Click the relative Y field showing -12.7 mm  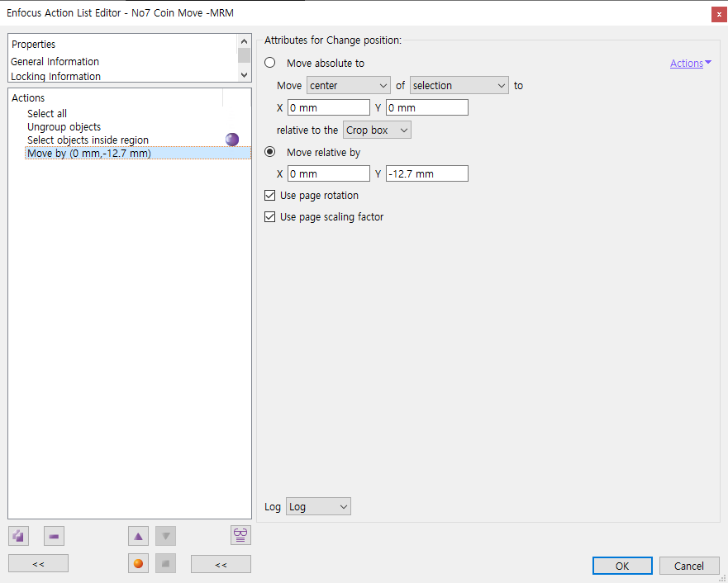426,174
